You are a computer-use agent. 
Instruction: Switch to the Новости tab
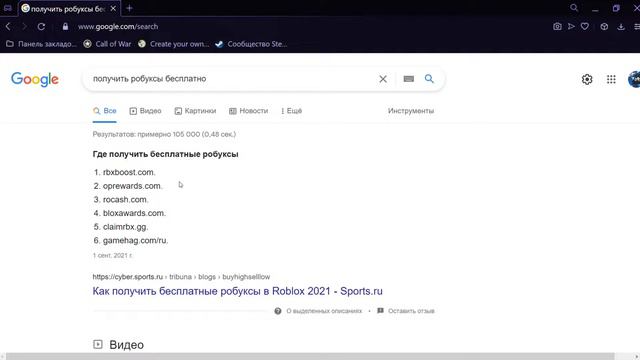coord(249,111)
